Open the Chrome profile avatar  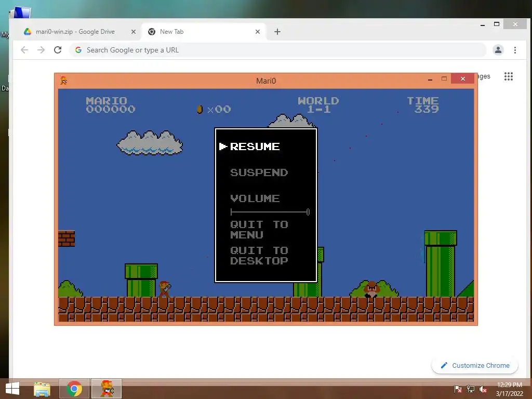point(498,50)
